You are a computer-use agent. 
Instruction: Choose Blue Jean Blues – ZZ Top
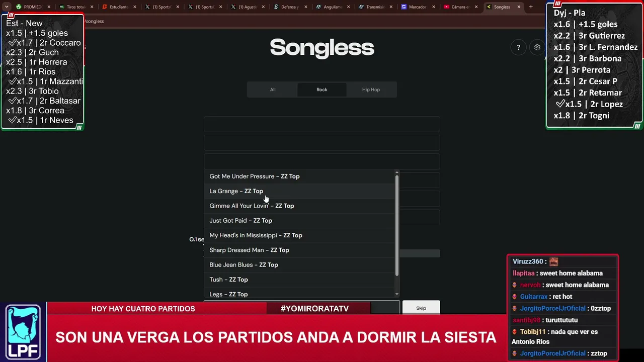click(299, 265)
